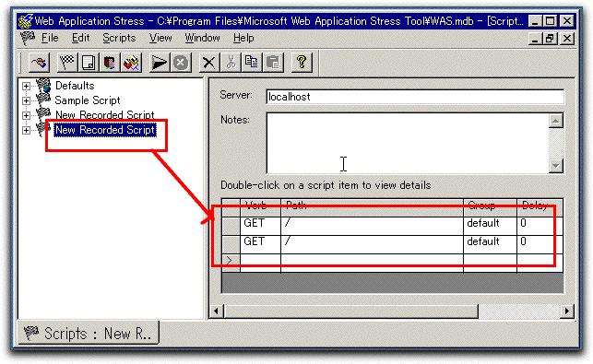Expand the Defaults tree node
Viewport: 593px width, 364px height.
[26, 87]
